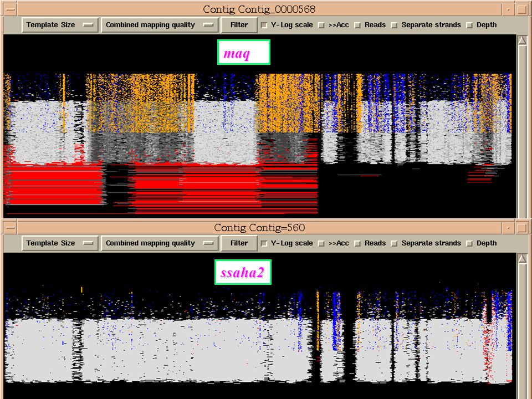Enable Y-Log scale in Contig_0000568 window
532x399 pixels.
[x=264, y=25]
